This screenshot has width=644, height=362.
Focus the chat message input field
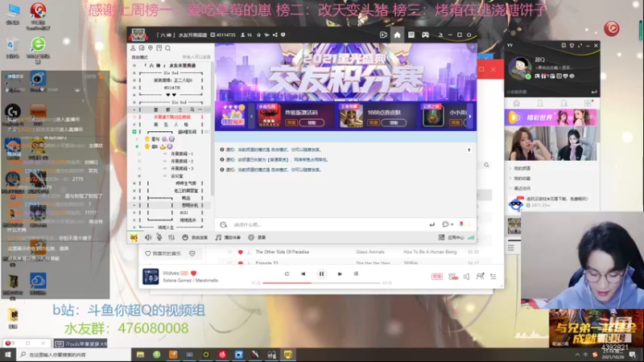(328, 224)
